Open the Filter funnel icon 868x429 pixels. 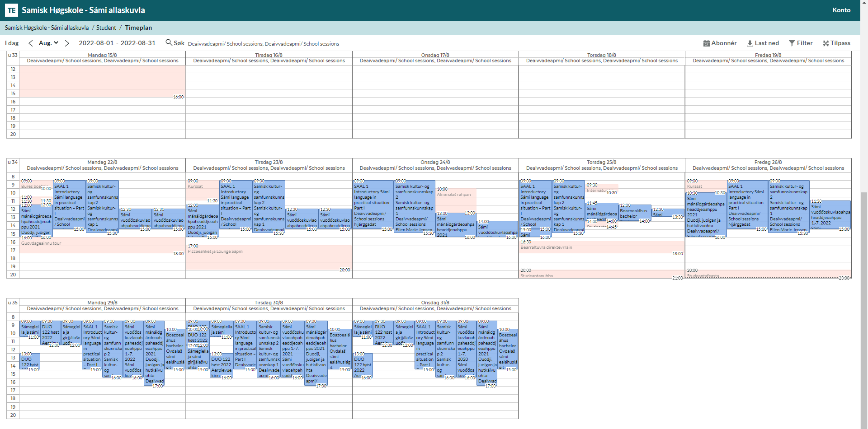tap(792, 43)
